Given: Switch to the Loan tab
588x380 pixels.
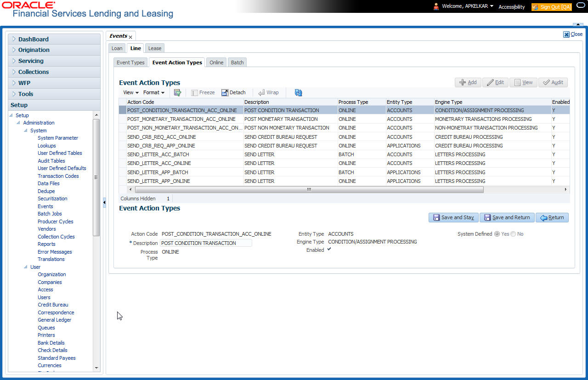Looking at the screenshot, I should [x=117, y=48].
